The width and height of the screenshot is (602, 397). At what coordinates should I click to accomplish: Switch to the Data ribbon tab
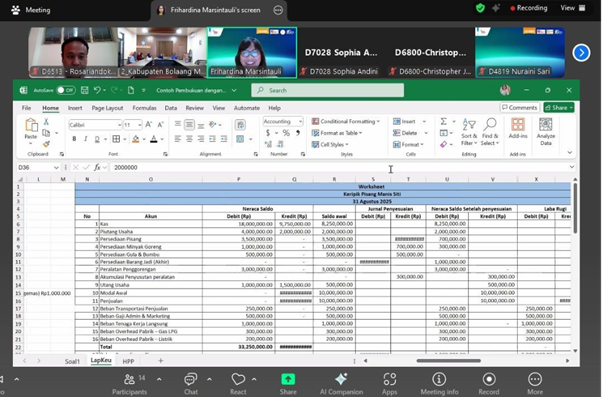tap(171, 108)
